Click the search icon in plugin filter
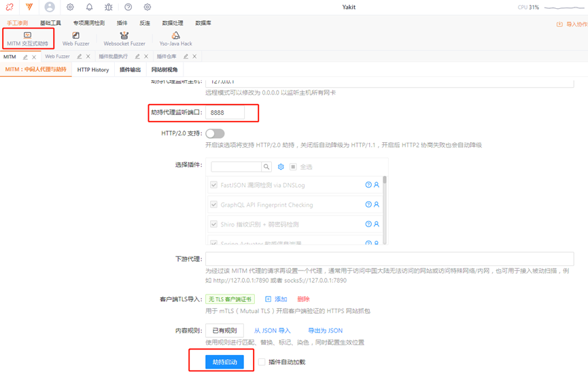Screen dimensions: 588x372 tap(266, 167)
